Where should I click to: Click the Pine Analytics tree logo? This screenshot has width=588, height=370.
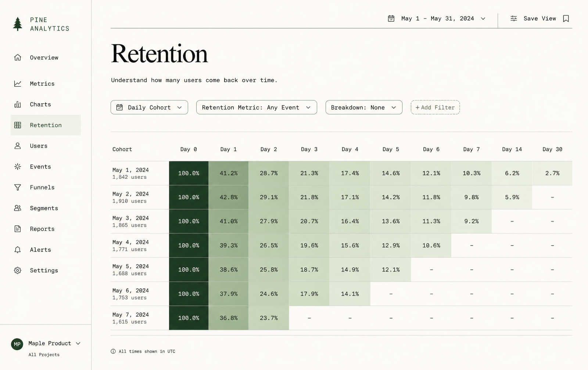pyautogui.click(x=18, y=24)
